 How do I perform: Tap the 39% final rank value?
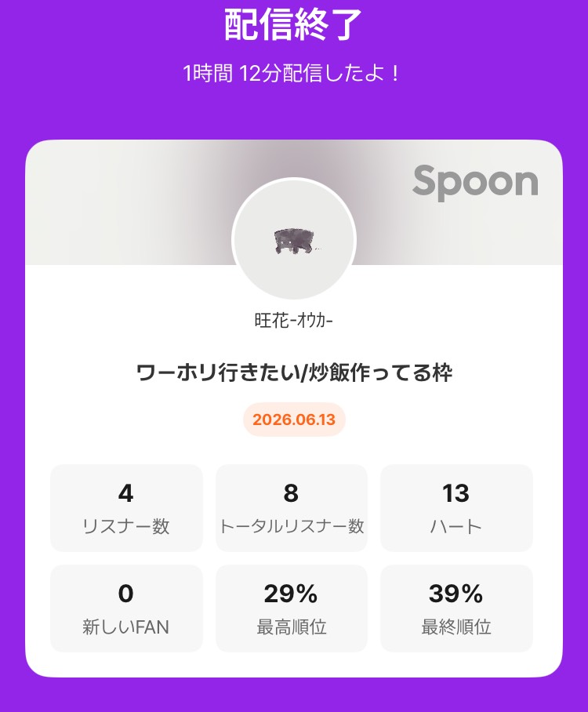point(456,594)
